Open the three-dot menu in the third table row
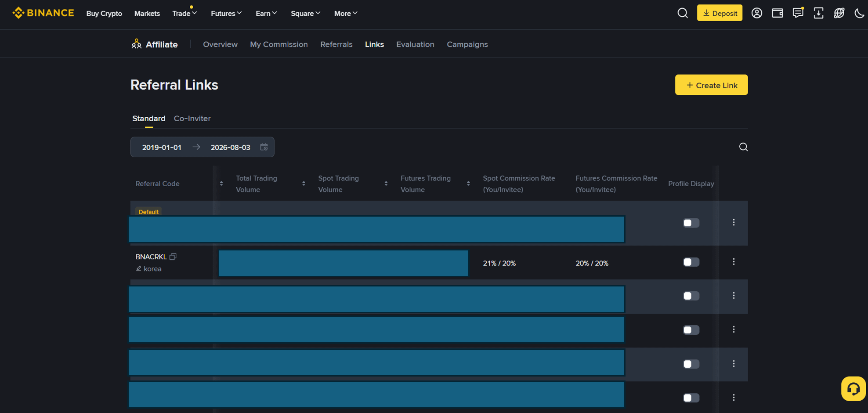Screen dimensions: 868x413 pos(734,296)
